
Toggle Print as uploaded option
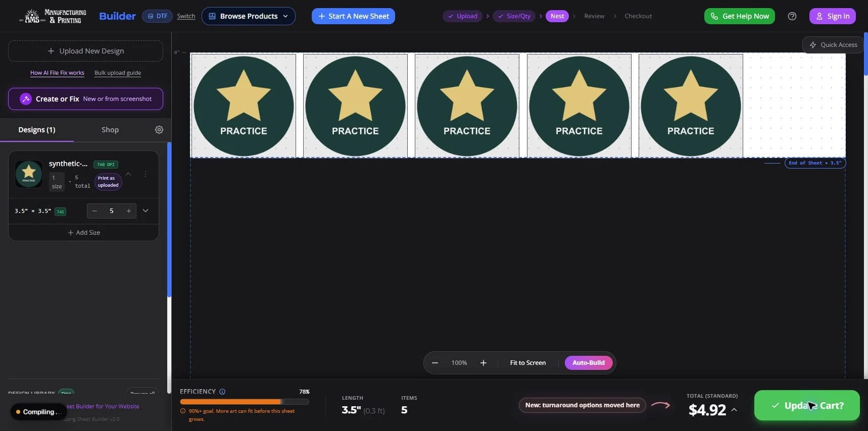(x=108, y=182)
